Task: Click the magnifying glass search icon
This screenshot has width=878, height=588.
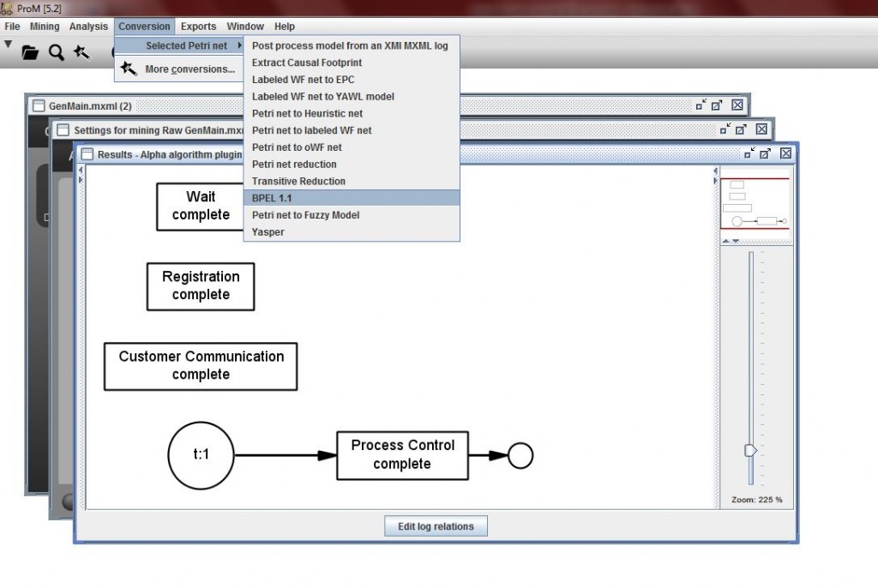Action: click(56, 52)
